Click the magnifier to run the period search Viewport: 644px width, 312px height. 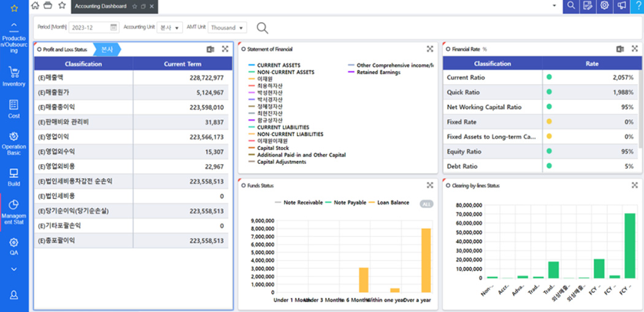click(x=263, y=28)
